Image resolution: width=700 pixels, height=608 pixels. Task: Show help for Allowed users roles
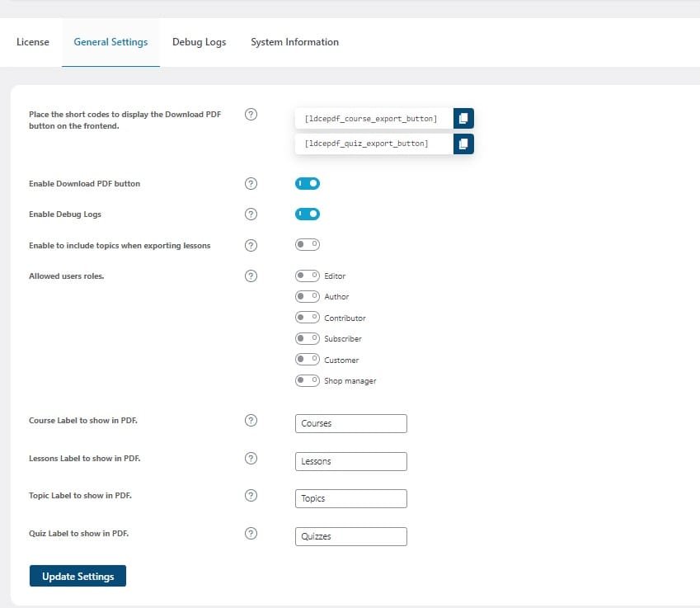coord(251,276)
